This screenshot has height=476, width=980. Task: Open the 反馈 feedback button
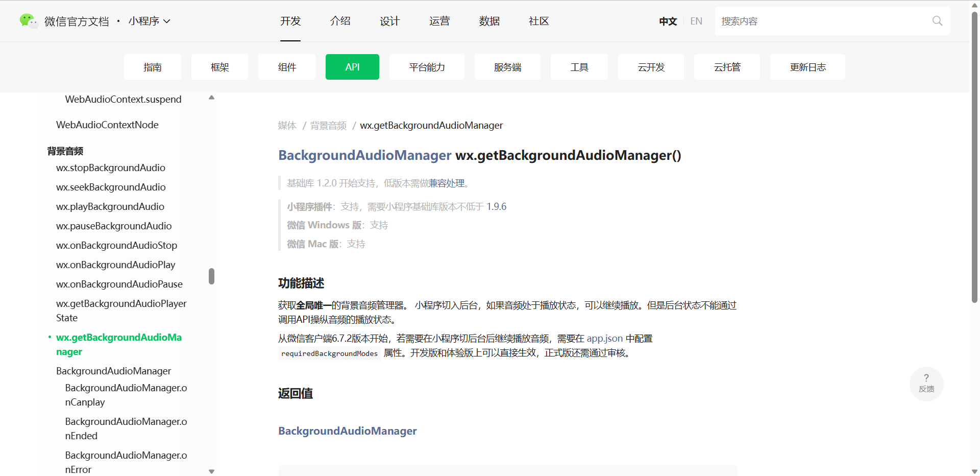(926, 384)
